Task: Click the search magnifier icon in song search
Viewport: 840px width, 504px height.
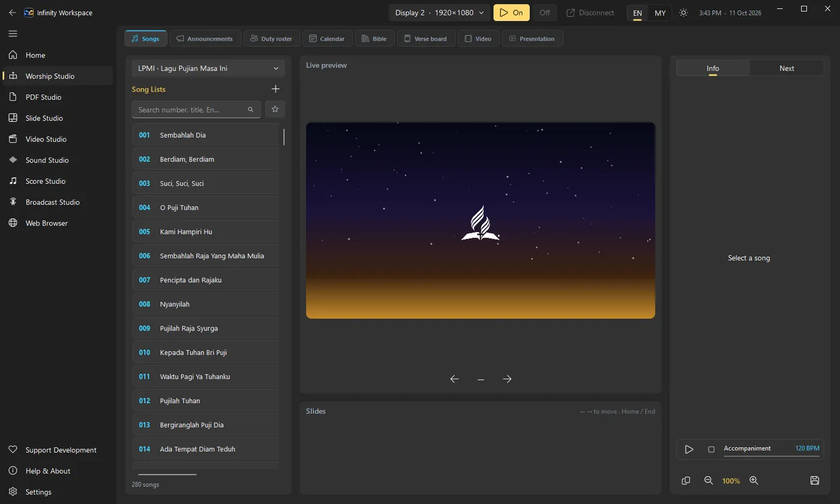Action: 251,110
